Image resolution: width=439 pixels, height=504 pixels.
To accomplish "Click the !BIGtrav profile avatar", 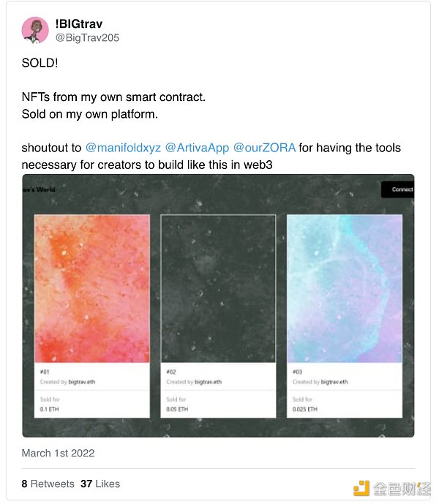I will pyautogui.click(x=35, y=30).
